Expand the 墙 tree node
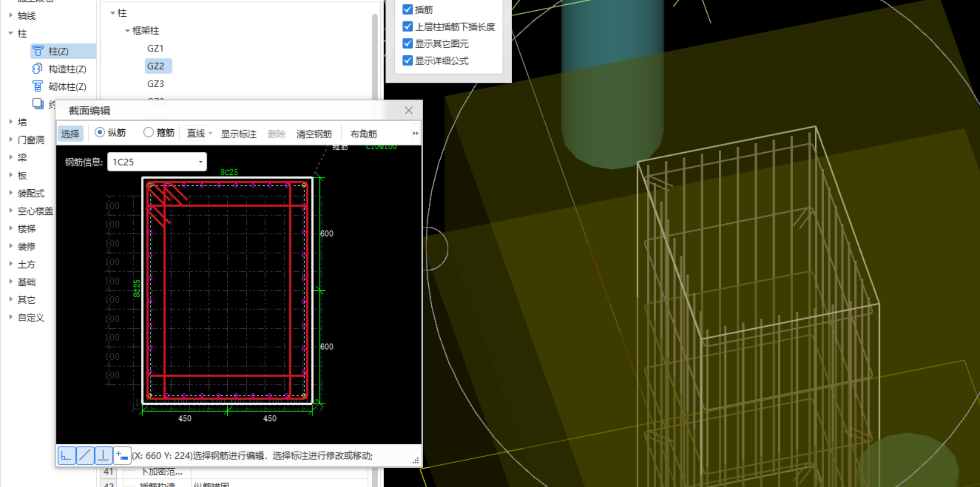Viewport: 980px width, 487px height. coord(11,121)
